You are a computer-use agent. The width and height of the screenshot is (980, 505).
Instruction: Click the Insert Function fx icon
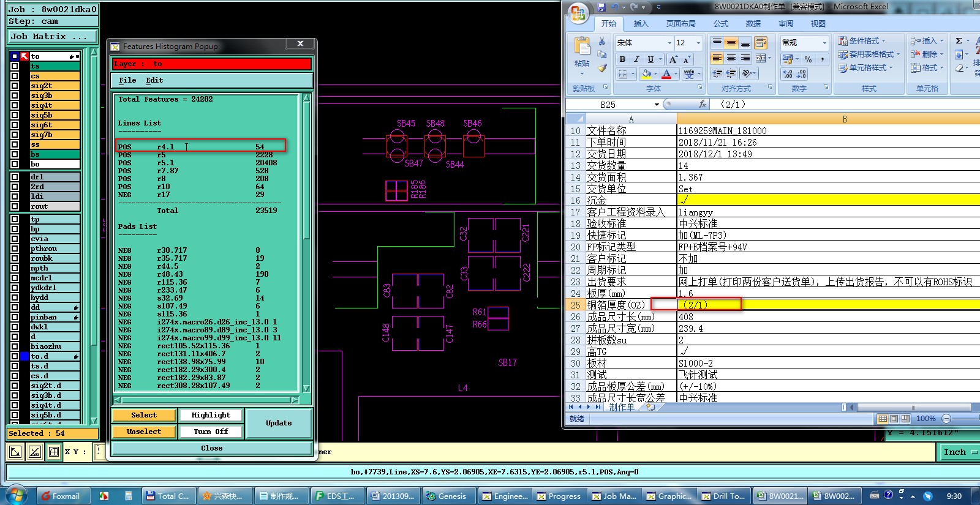tap(703, 104)
